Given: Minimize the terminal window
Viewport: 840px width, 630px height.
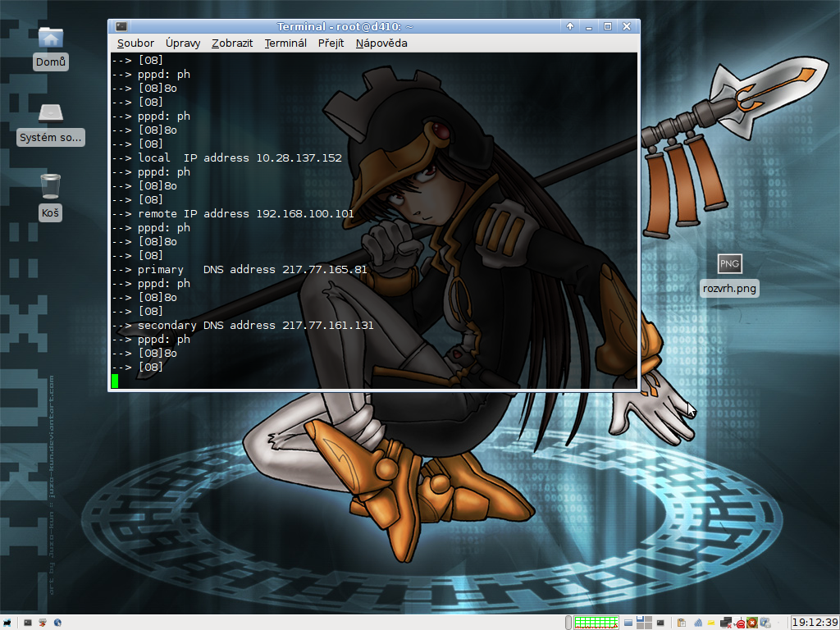Looking at the screenshot, I should pos(589,26).
